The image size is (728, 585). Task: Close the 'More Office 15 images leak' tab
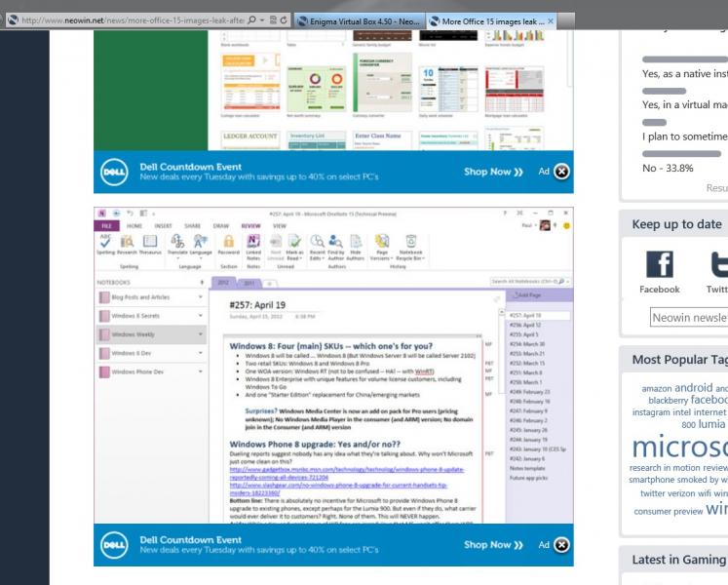(551, 21)
